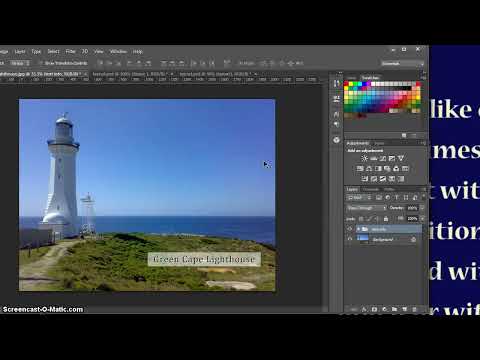This screenshot has width=480, height=360.
Task: Add an Exposure adjustment
Action: pos(392,158)
